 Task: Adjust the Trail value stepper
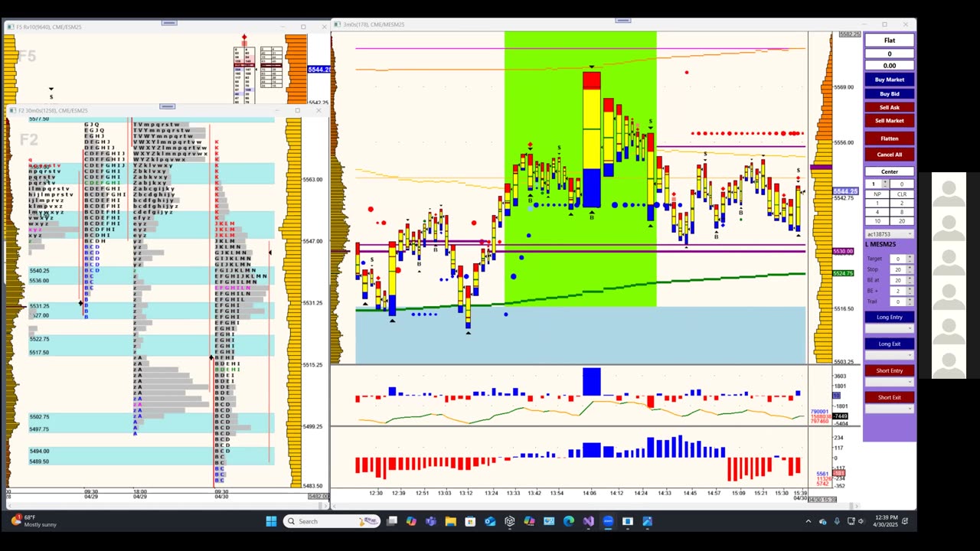(910, 302)
